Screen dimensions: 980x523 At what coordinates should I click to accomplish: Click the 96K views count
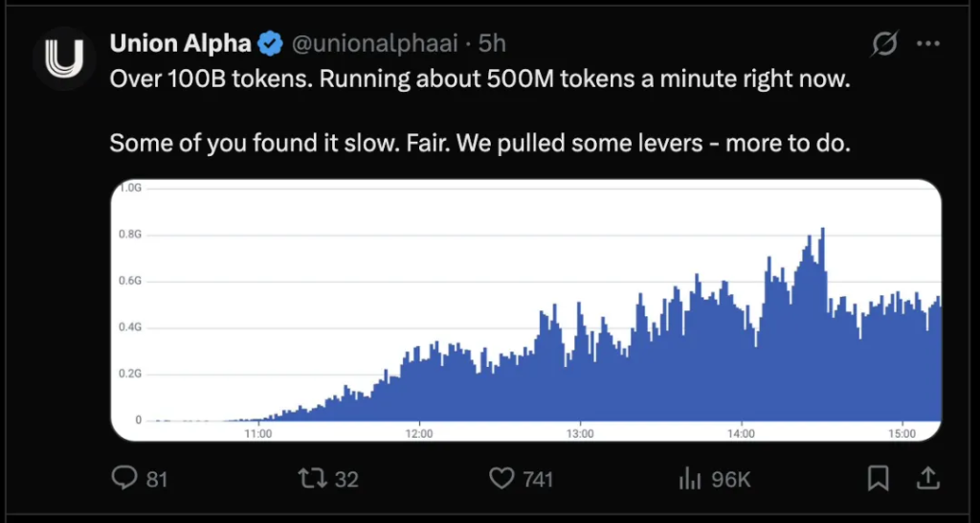[731, 480]
